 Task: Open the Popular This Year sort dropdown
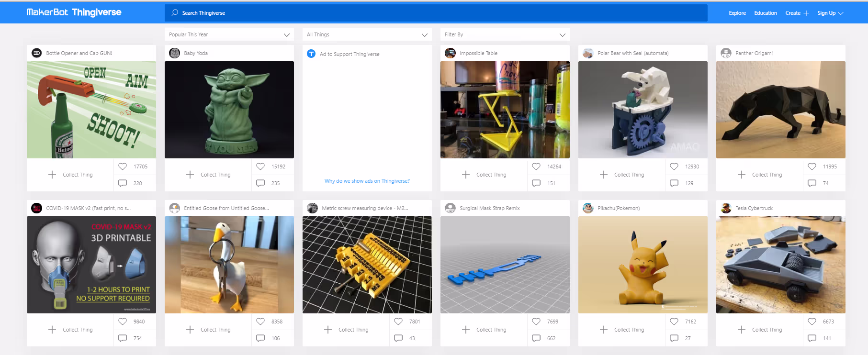[229, 34]
